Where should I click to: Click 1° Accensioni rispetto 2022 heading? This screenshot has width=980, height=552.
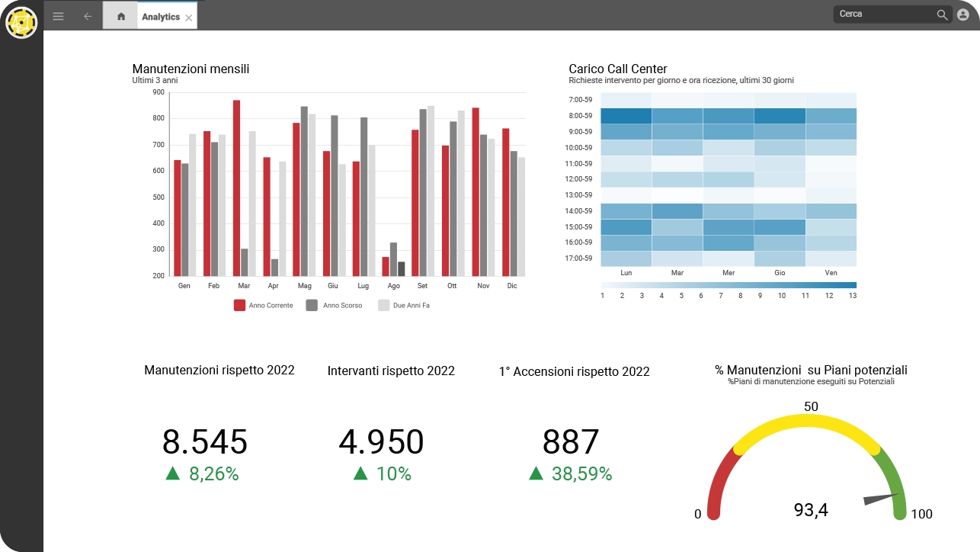coord(574,372)
